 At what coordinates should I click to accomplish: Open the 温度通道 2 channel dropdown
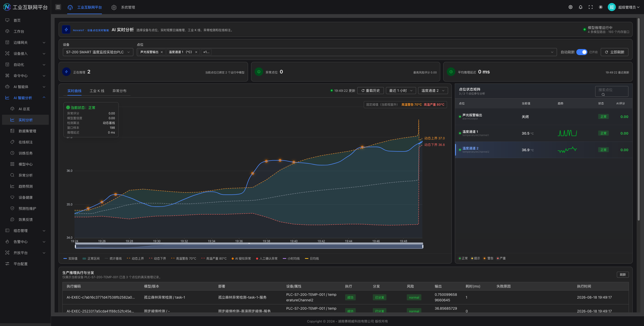tap(433, 91)
